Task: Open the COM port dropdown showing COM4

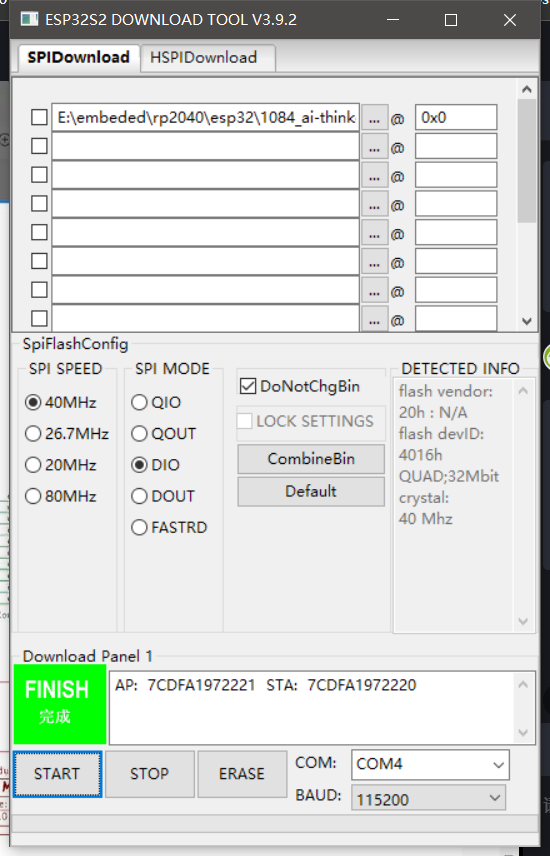Action: coord(430,764)
